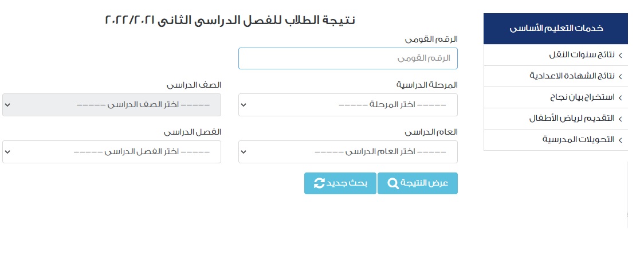Viewport: 644px width, 259px height.
Task: Click chevron beside التحويلات المدرسية
Action: 620,140
